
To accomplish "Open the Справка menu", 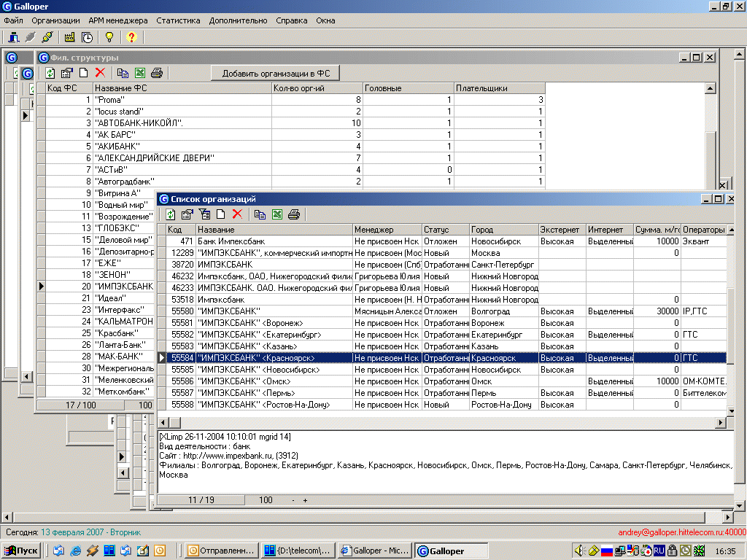I will click(x=292, y=20).
